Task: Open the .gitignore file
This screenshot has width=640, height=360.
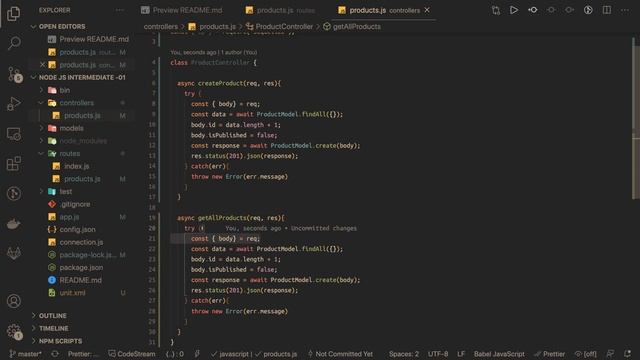Action: [x=75, y=204]
